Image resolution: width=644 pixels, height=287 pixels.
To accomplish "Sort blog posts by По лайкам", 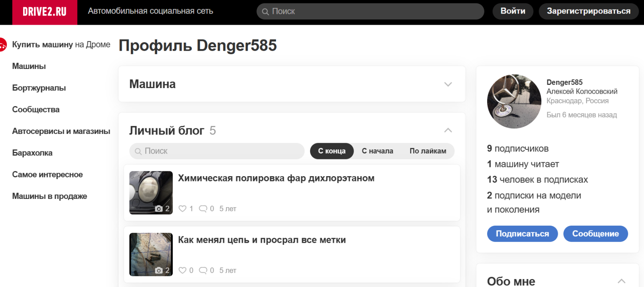I will [428, 151].
